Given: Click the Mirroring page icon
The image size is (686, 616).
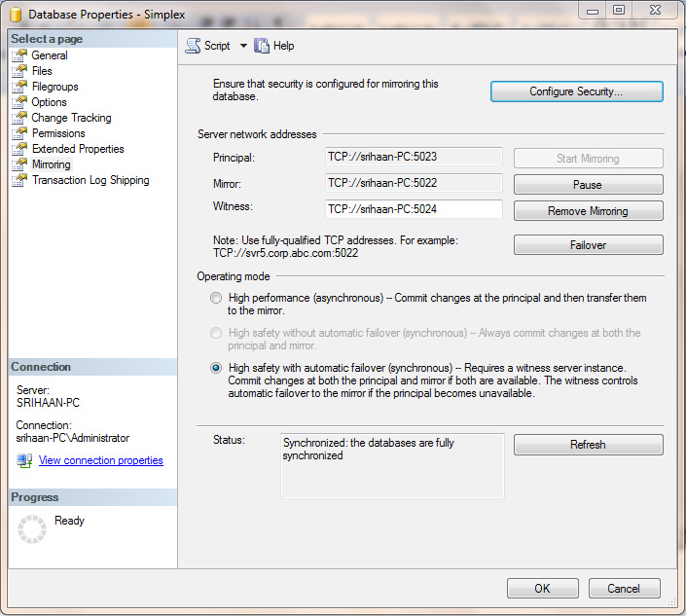Looking at the screenshot, I should pos(19,164).
